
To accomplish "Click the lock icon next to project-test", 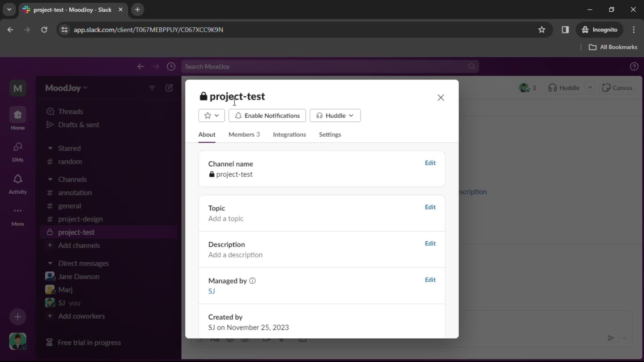I will 204,96.
